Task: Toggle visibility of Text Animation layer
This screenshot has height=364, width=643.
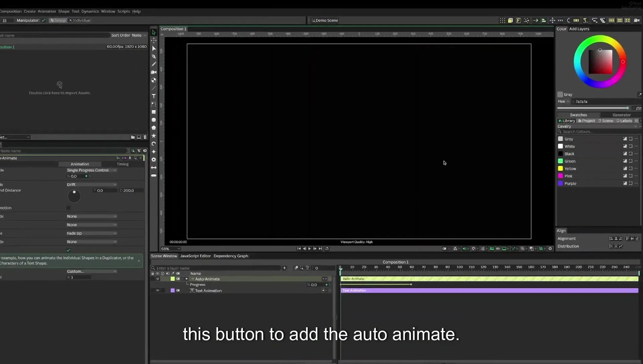Action: tap(157, 290)
